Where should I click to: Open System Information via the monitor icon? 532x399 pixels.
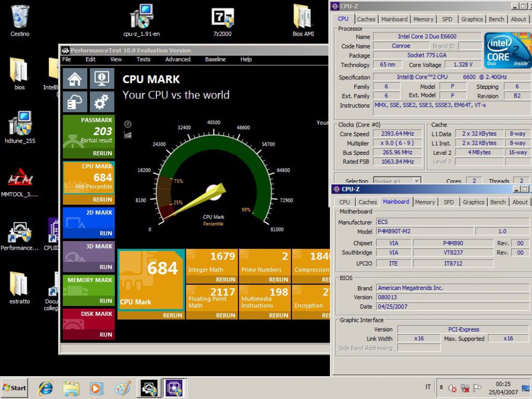[102, 79]
